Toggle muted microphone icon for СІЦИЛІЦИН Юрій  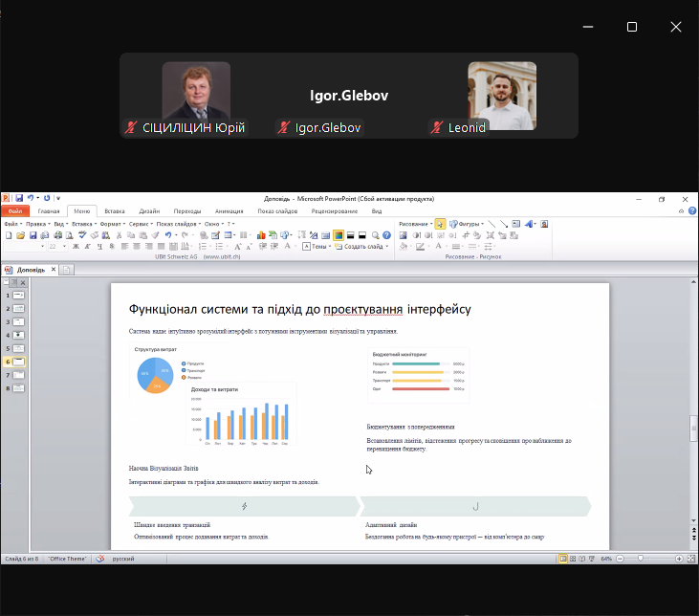[131, 127]
